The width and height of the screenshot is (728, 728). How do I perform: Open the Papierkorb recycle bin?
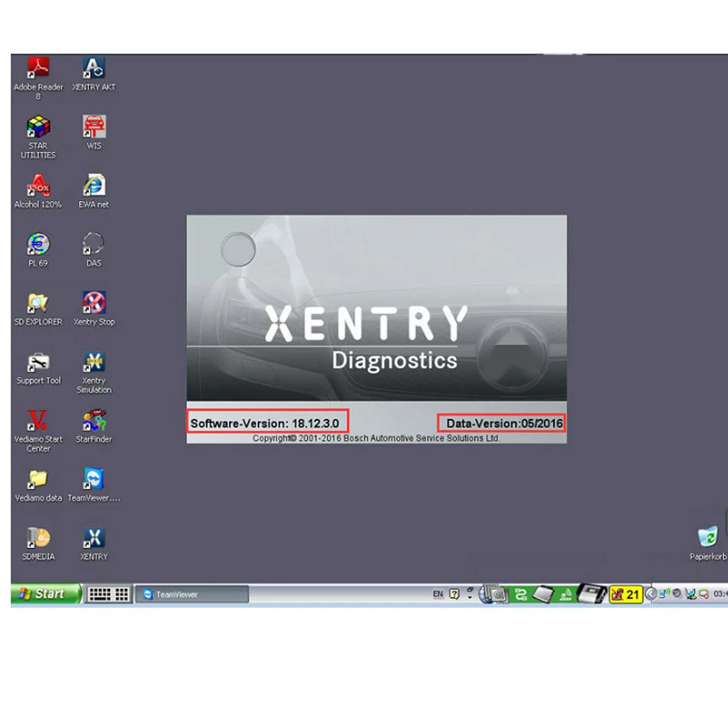click(707, 543)
